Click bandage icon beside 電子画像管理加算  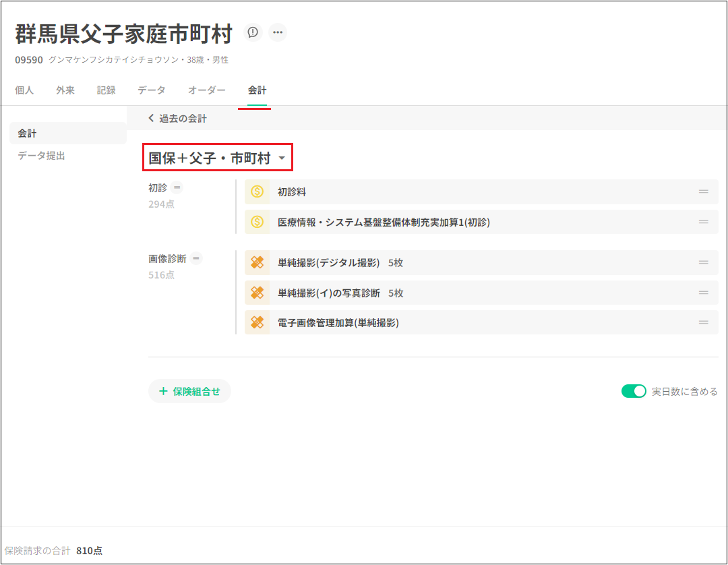(257, 322)
